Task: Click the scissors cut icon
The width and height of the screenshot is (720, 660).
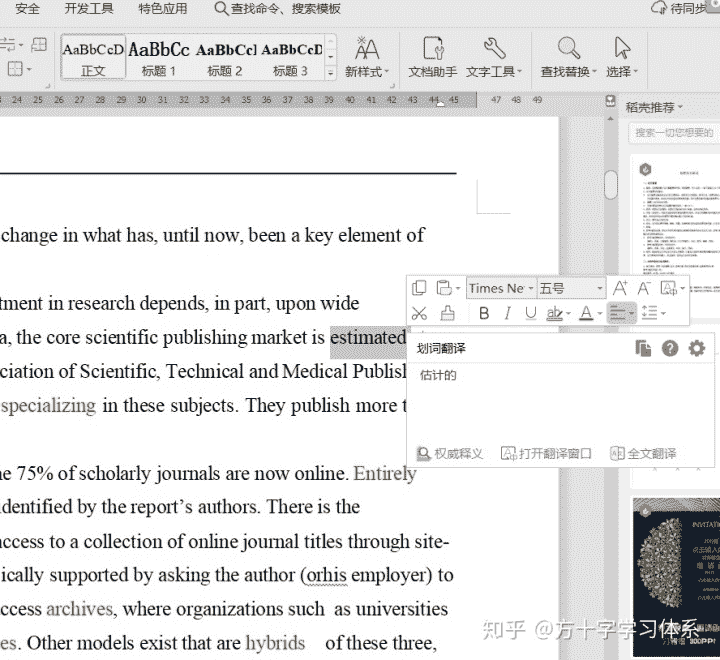Action: (420, 314)
